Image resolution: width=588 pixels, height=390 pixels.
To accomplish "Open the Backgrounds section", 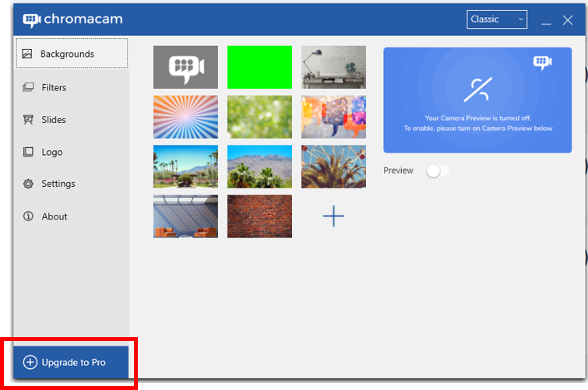I will point(72,53).
